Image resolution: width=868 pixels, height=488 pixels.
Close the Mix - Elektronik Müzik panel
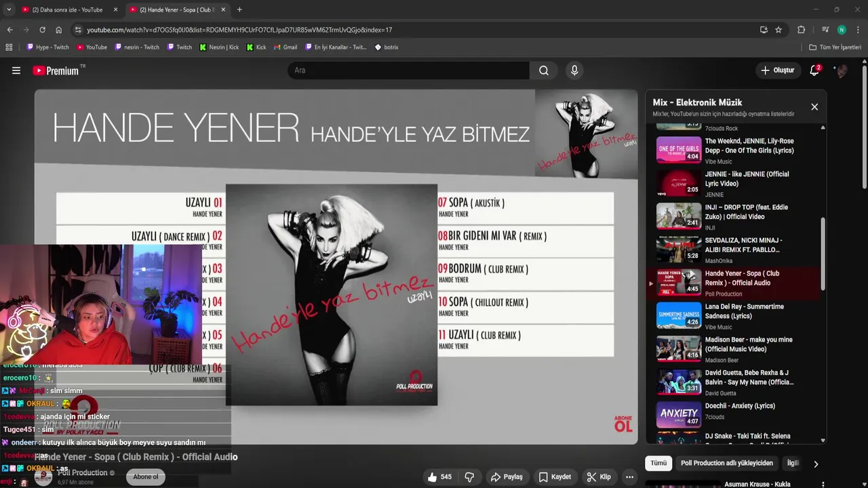coord(814,107)
